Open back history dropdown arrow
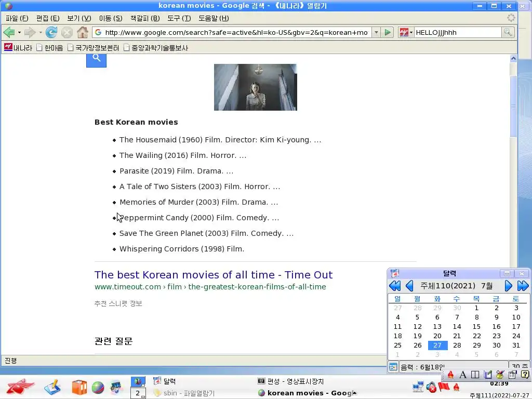The width and height of the screenshot is (532, 399). [19, 33]
